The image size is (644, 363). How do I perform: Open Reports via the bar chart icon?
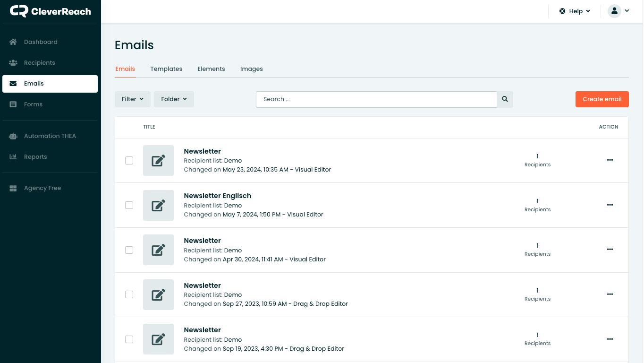coord(13,157)
